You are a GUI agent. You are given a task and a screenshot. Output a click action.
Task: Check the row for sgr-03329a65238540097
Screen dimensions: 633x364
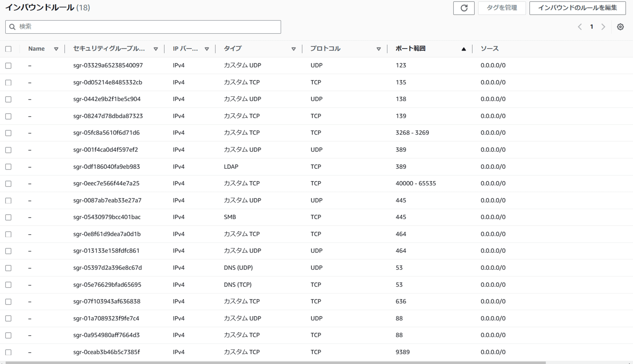pos(9,66)
